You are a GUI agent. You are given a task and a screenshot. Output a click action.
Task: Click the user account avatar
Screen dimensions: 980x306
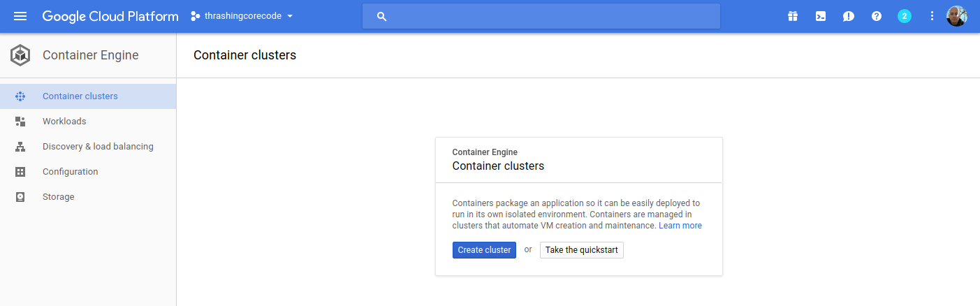[x=956, y=16]
